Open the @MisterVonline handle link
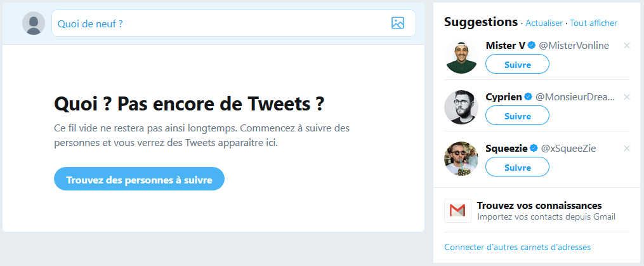This screenshot has width=644, height=266. click(x=574, y=46)
